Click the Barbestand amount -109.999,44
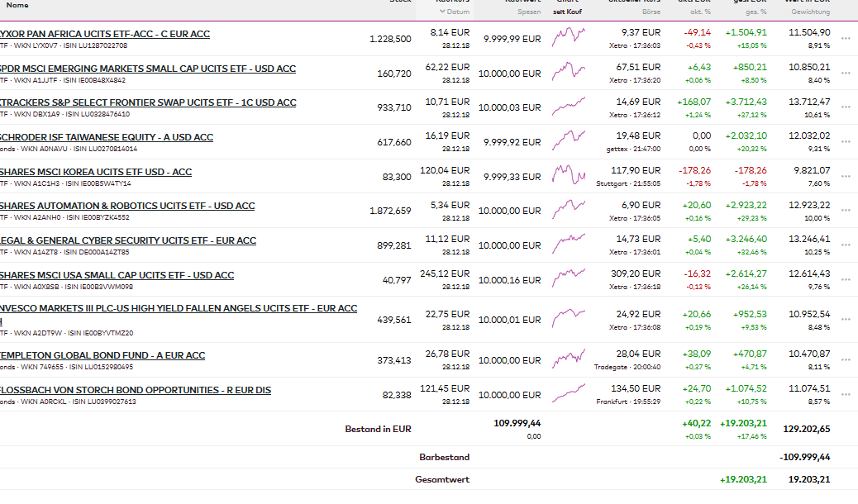This screenshot has width=858, height=504. [x=805, y=457]
